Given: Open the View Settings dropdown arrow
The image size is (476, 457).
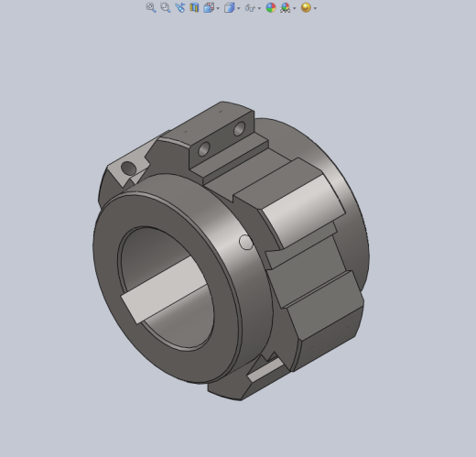Looking at the screenshot, I should (315, 8).
